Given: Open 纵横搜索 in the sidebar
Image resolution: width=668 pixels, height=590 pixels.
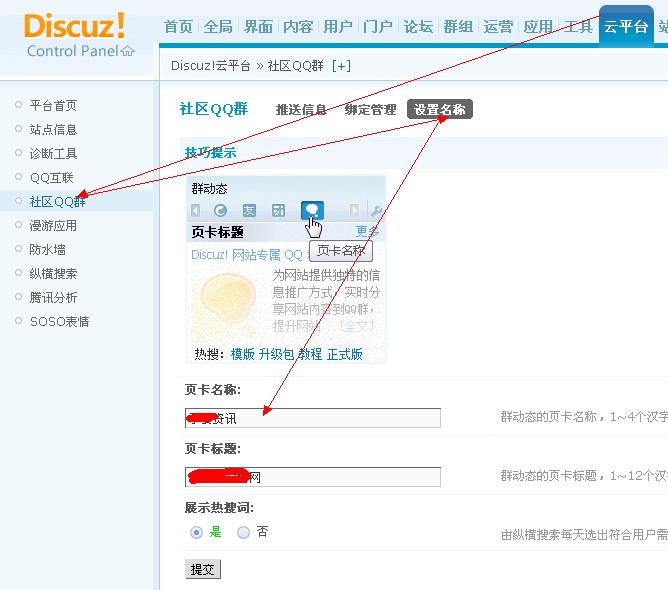Looking at the screenshot, I should point(53,273).
